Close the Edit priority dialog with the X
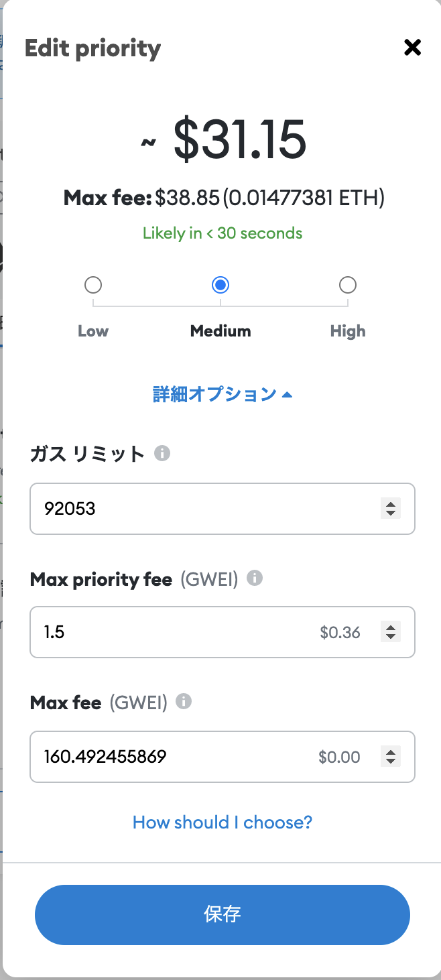441x980 pixels. 412,48
